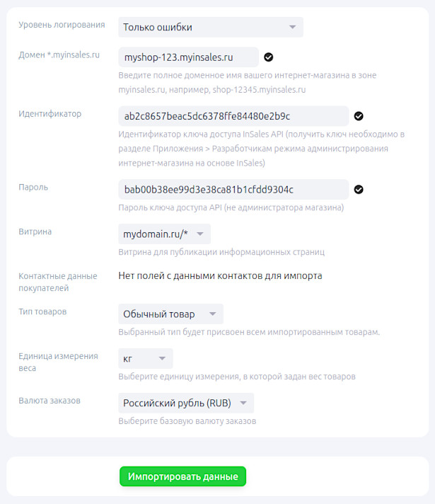Focus the domain field with 'myshop-123.myinsales.ru'
The height and width of the screenshot is (504, 435).
click(x=188, y=57)
